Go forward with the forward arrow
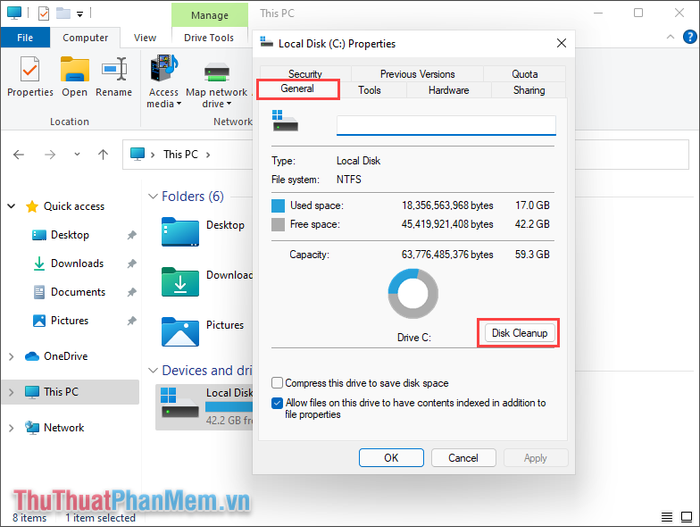The width and height of the screenshot is (700, 527). pyautogui.click(x=50, y=155)
